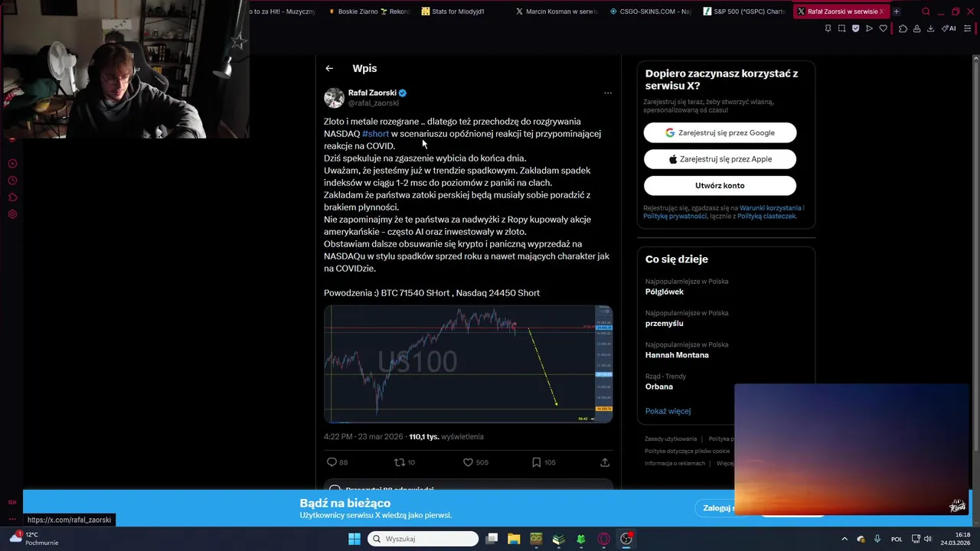Open the Hannah Montana trending topic
The image size is (980, 551).
[677, 355]
